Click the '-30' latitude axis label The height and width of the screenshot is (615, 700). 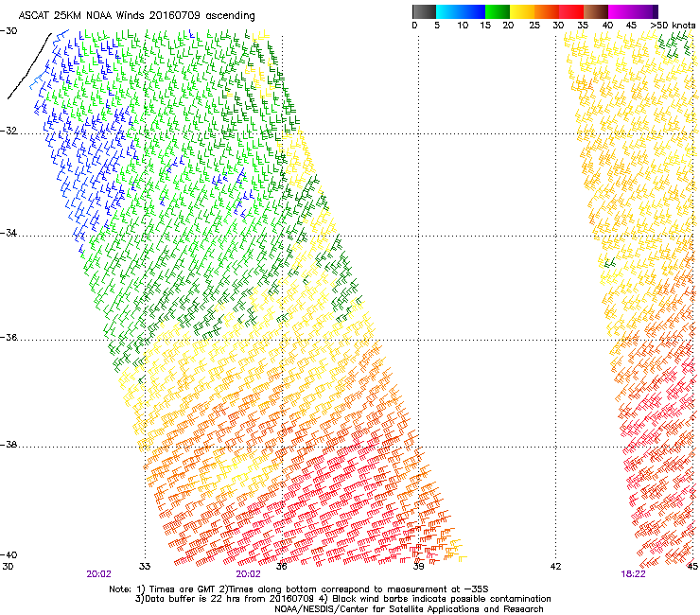coord(9,31)
